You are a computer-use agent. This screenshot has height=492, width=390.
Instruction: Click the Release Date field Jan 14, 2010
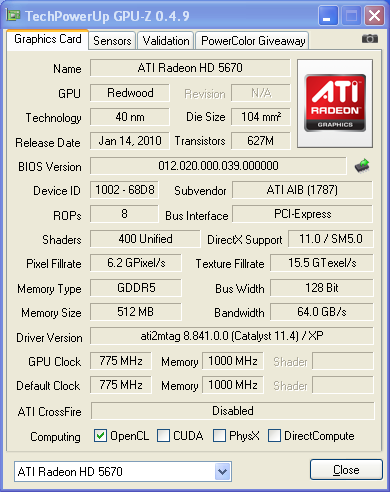point(130,141)
